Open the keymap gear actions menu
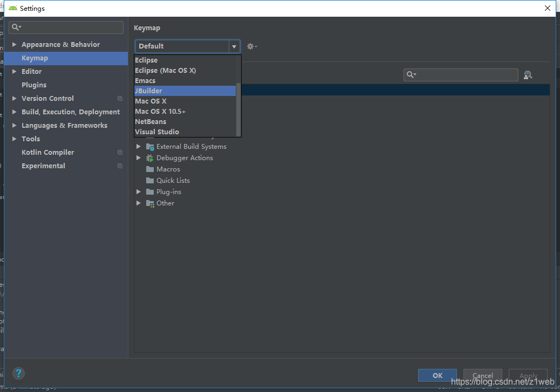 coord(251,46)
